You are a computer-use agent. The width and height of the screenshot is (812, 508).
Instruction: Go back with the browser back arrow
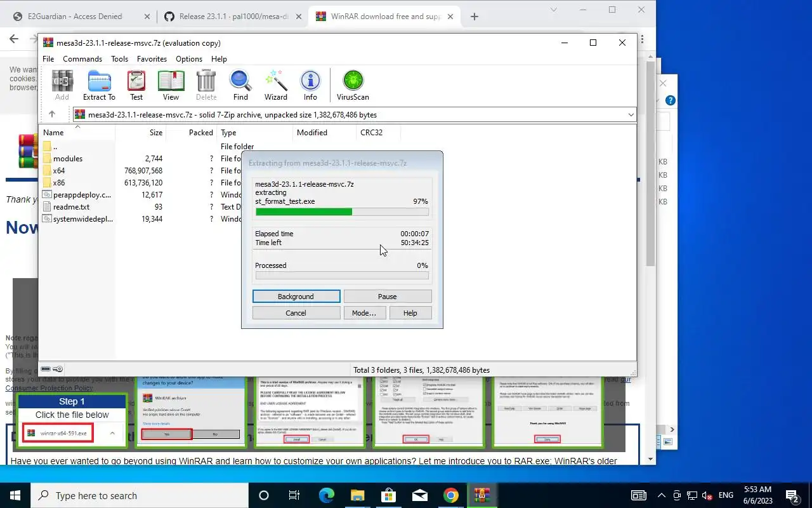(14, 39)
